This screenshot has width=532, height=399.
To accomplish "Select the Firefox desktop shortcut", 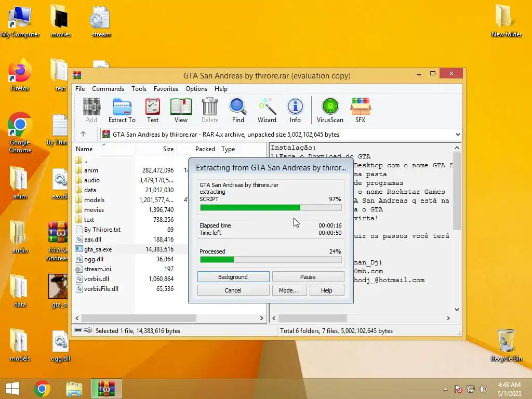I will pyautogui.click(x=20, y=75).
